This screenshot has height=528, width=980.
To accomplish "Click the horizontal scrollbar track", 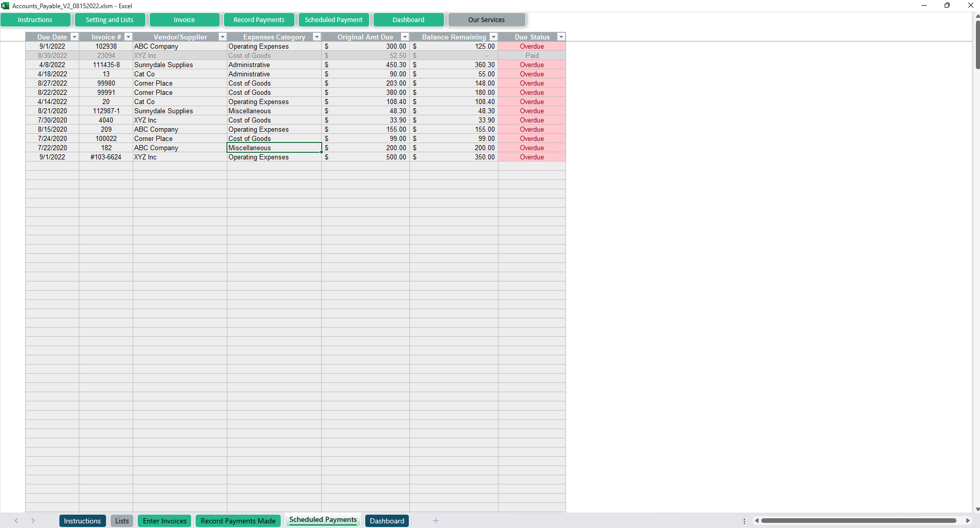I will 859,521.
